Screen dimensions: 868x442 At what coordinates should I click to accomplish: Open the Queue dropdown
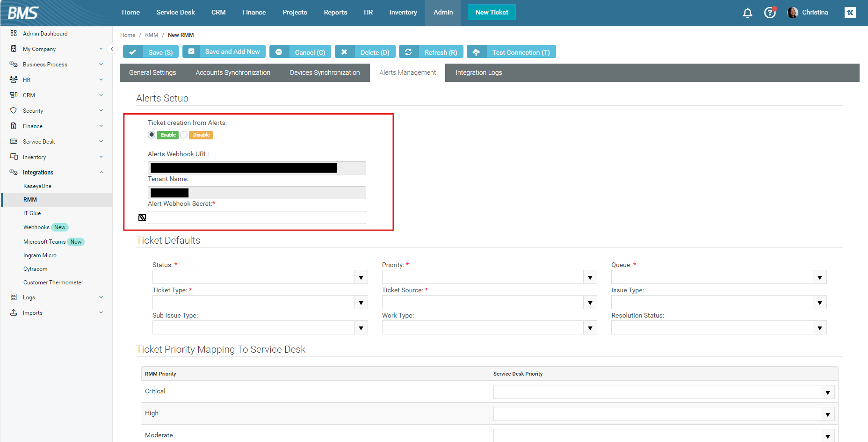point(819,277)
